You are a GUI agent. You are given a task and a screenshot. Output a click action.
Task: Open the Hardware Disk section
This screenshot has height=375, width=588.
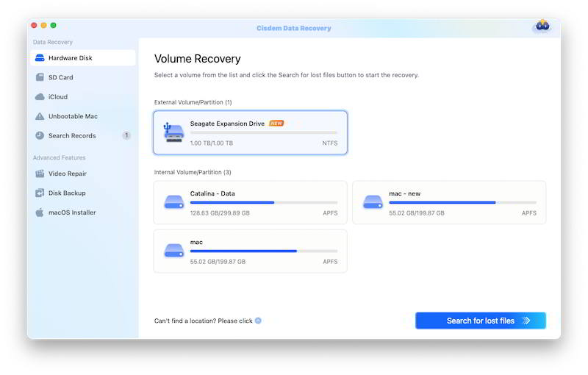pos(83,58)
